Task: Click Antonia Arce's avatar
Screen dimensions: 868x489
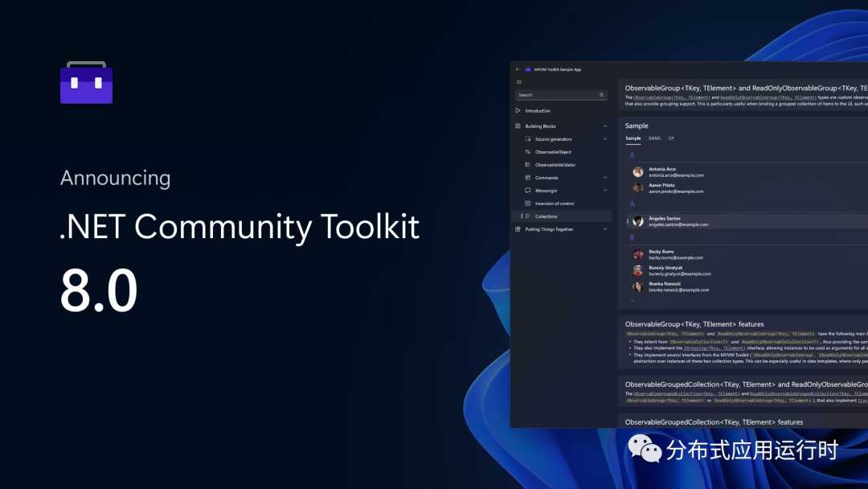Action: click(x=637, y=172)
